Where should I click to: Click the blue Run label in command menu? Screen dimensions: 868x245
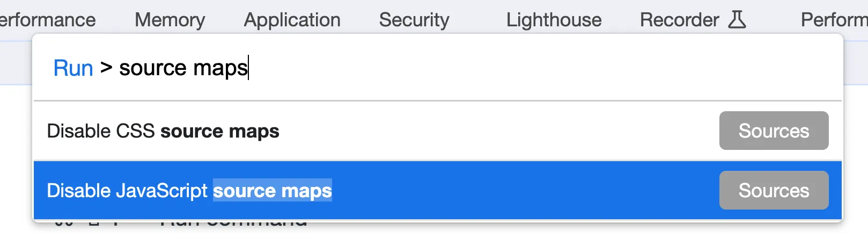[x=73, y=68]
